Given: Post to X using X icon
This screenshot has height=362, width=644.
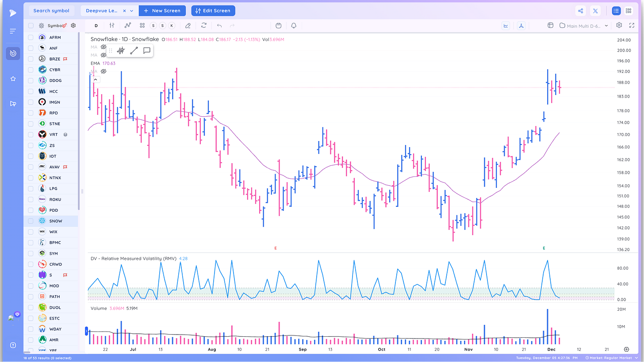Looking at the screenshot, I should (x=595, y=11).
